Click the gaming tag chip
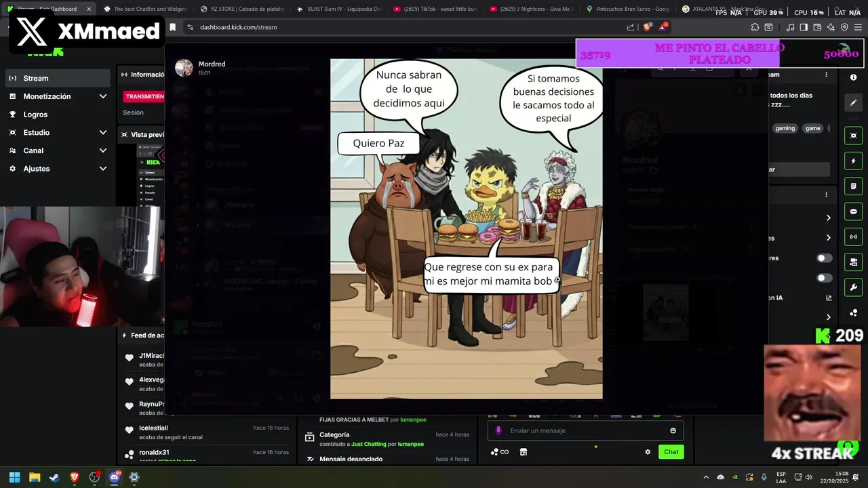 (x=785, y=128)
